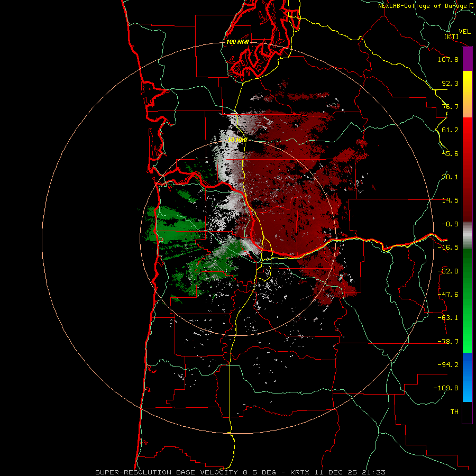Select the 45.6 velocity scale value
The image size is (476, 476).
(x=450, y=153)
